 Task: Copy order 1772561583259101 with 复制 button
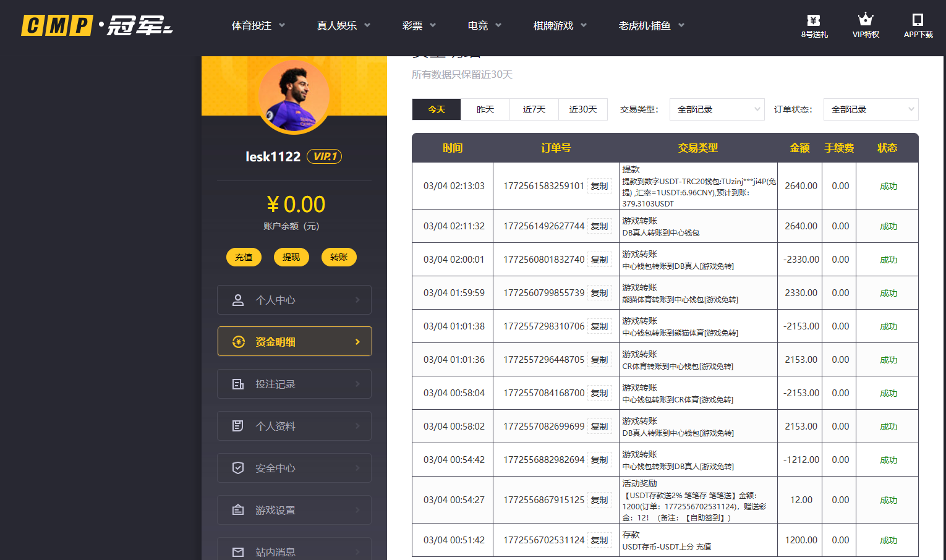(599, 185)
